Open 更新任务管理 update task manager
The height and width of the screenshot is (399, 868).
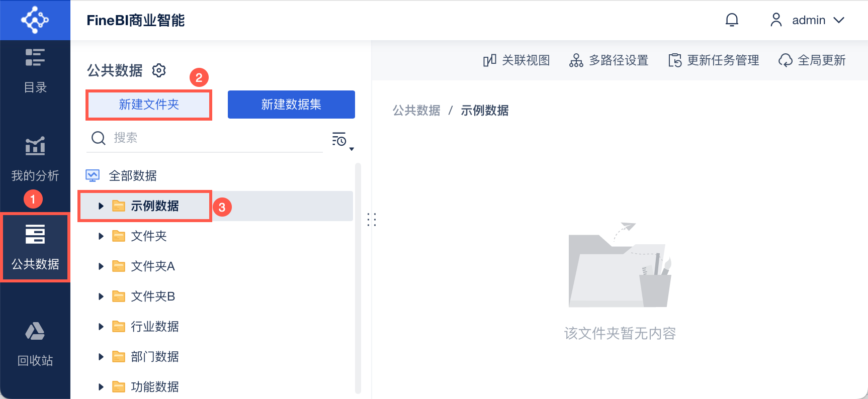[714, 61]
